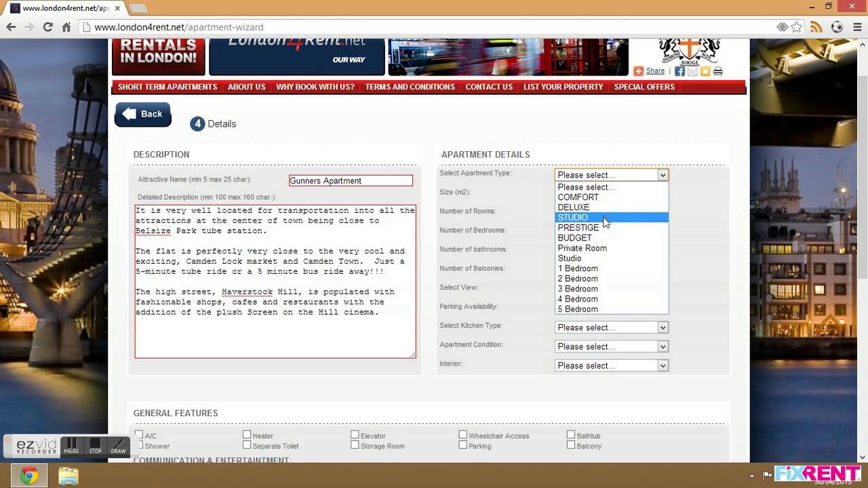The width and height of the screenshot is (868, 488).
Task: Click the Rentals in London logo
Action: pyautogui.click(x=159, y=56)
